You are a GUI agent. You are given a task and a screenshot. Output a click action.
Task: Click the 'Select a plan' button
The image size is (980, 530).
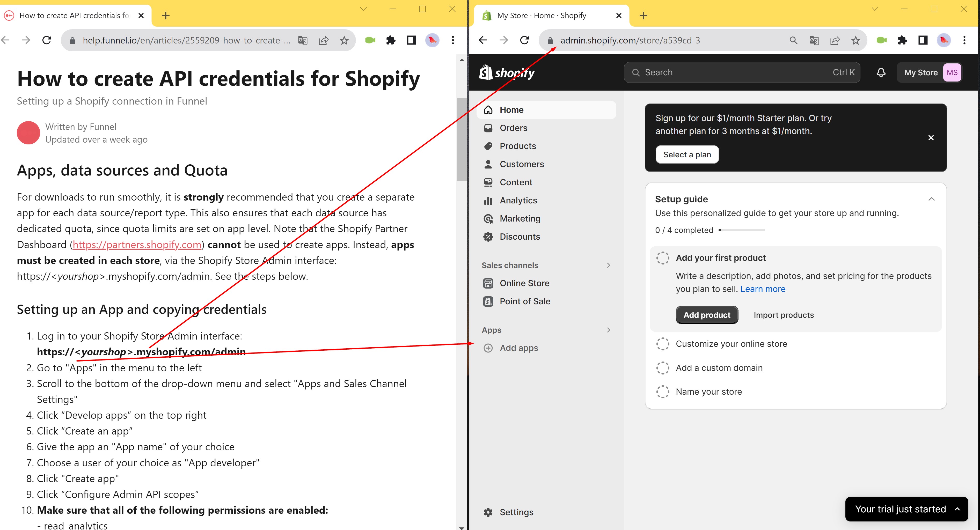point(687,154)
